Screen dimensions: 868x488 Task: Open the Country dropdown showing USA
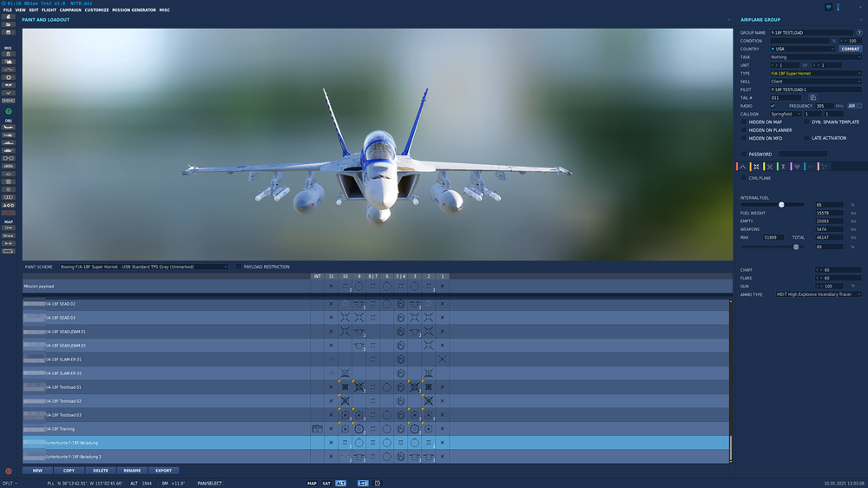point(802,49)
